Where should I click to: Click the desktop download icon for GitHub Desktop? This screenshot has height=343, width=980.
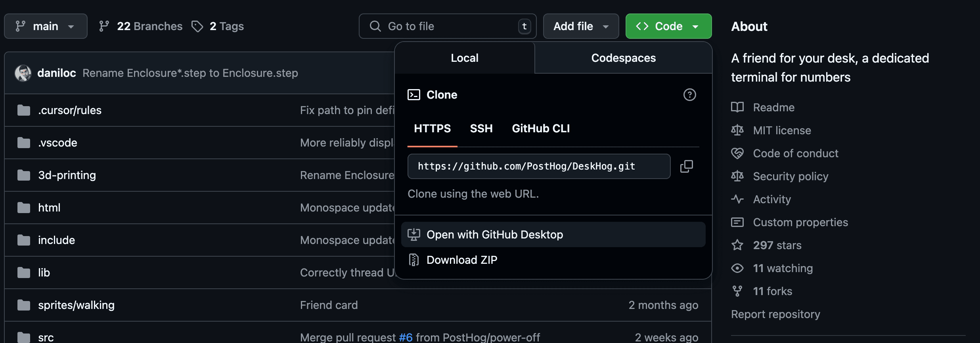[x=414, y=234]
